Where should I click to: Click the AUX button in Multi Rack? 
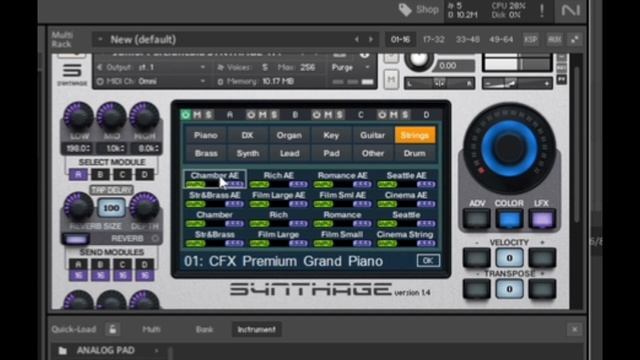pyautogui.click(x=554, y=40)
